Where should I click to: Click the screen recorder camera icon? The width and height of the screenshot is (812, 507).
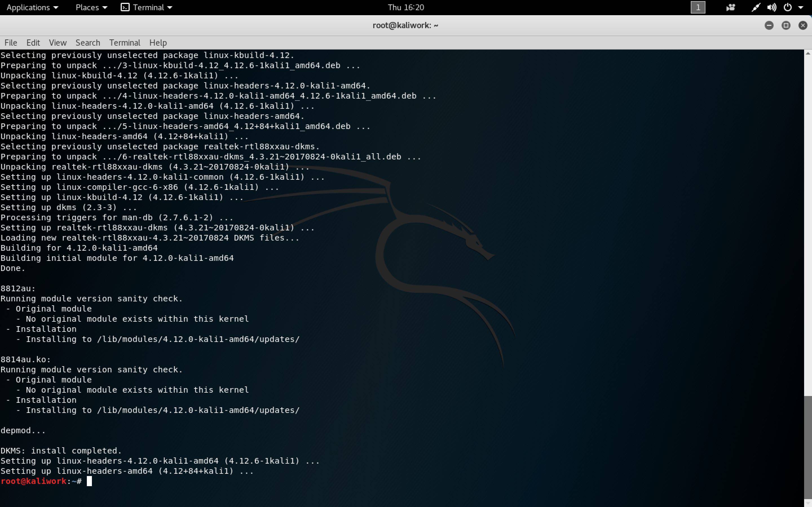point(731,7)
